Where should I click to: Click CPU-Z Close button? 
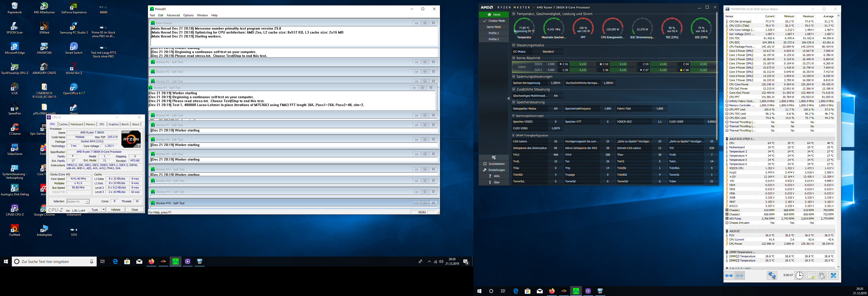(134, 210)
